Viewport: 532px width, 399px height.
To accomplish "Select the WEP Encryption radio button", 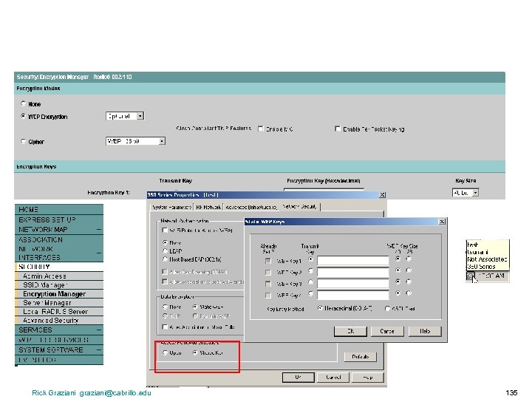I will (x=23, y=116).
